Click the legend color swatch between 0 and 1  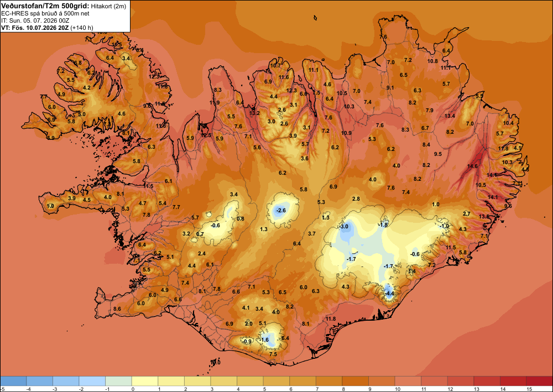tap(144, 381)
